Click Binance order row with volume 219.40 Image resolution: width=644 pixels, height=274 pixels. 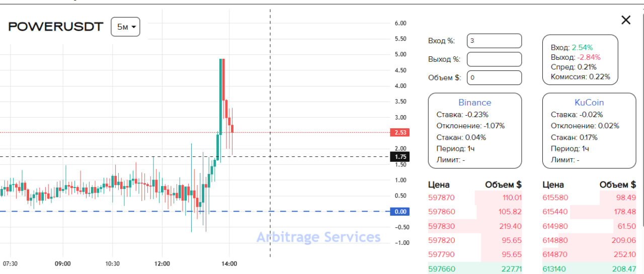click(474, 226)
